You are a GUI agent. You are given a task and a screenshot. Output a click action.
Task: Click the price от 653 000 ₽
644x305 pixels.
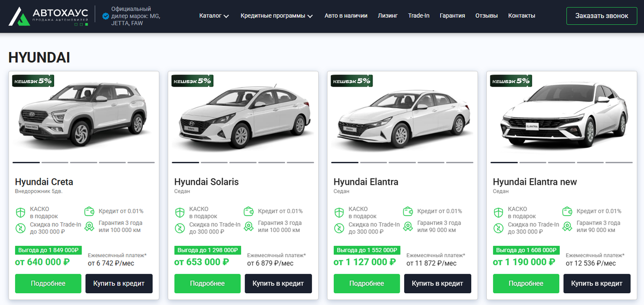(202, 262)
